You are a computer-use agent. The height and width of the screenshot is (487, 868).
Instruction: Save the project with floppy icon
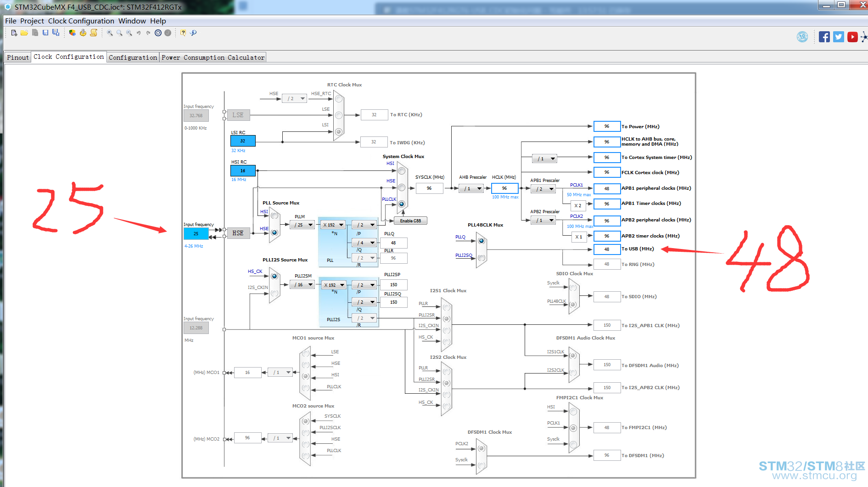pyautogui.click(x=45, y=33)
